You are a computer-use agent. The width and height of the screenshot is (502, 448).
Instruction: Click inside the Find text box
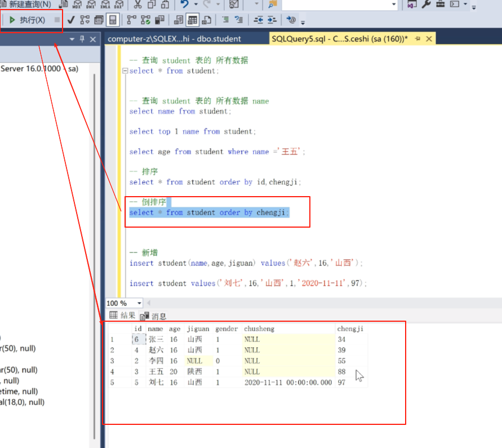(x=336, y=4)
